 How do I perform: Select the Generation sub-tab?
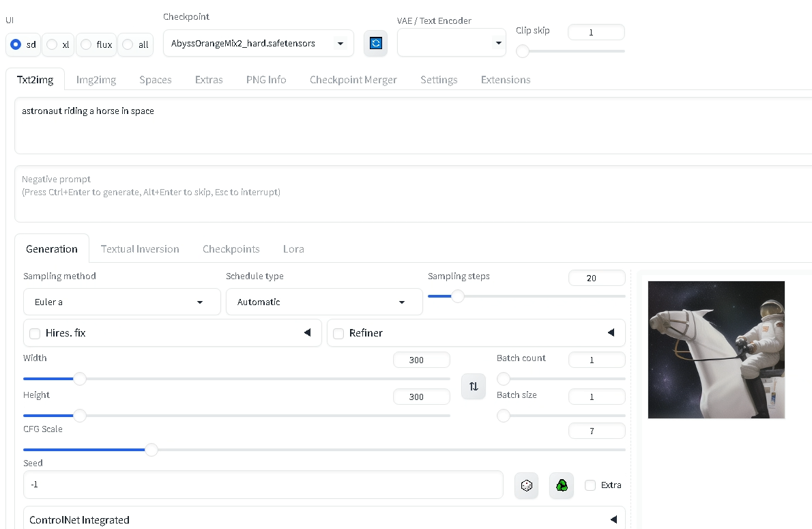click(52, 249)
